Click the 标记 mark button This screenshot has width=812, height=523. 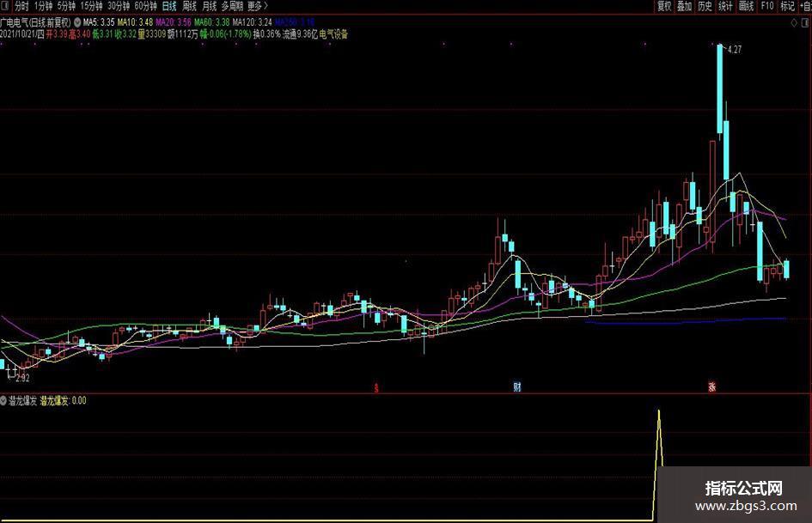coord(787,6)
